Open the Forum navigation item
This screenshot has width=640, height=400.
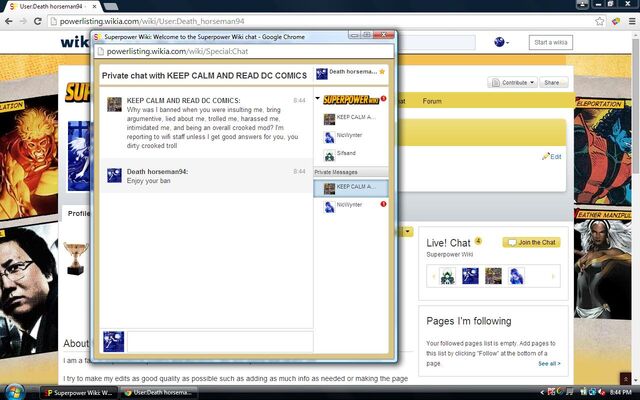(432, 101)
